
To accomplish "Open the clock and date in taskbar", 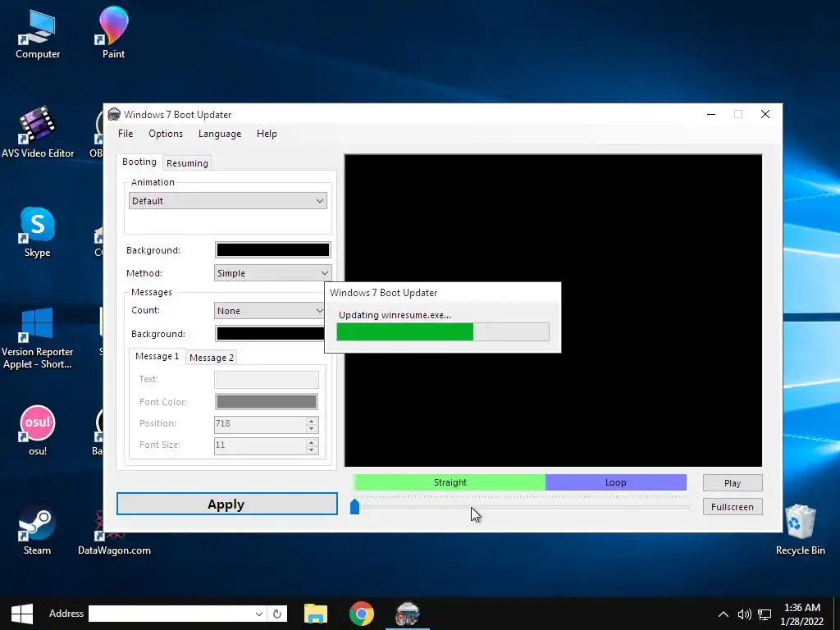I will [x=802, y=614].
